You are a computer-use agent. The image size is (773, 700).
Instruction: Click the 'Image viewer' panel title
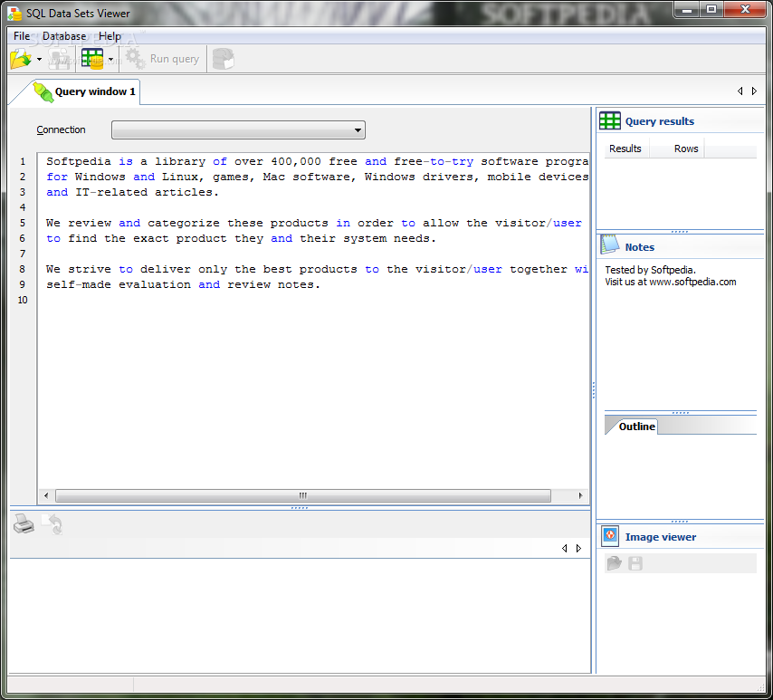click(661, 537)
